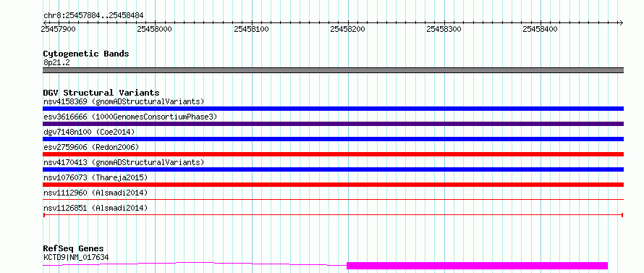Open the dgv7148n100 (Coe2014) label

89,132
